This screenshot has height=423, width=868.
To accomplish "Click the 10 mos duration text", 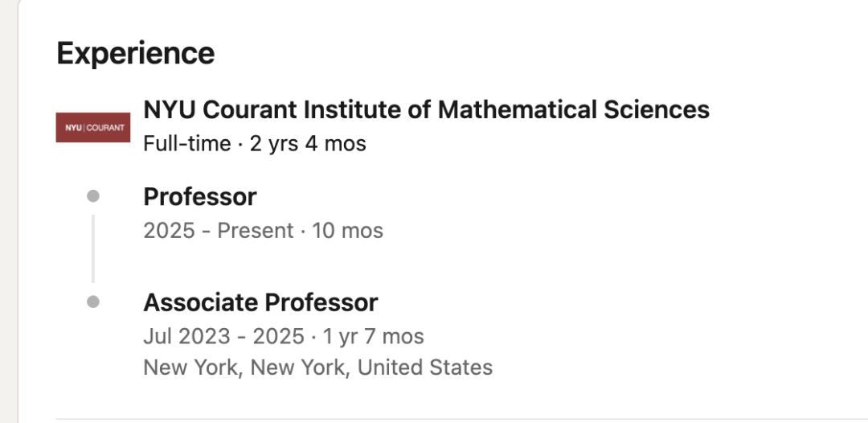I will (347, 231).
